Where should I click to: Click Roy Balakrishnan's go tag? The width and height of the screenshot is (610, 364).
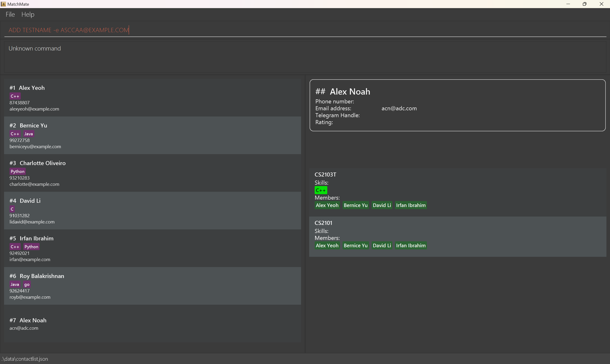click(27, 284)
